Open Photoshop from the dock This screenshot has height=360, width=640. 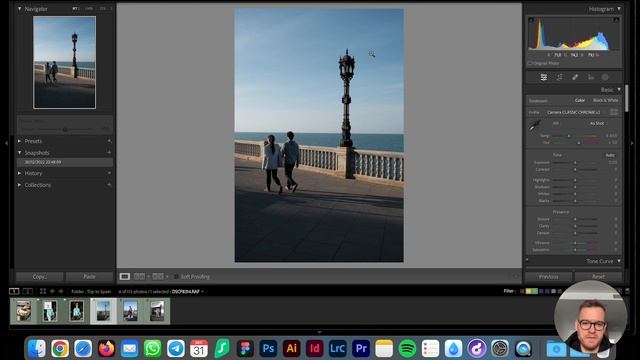268,349
